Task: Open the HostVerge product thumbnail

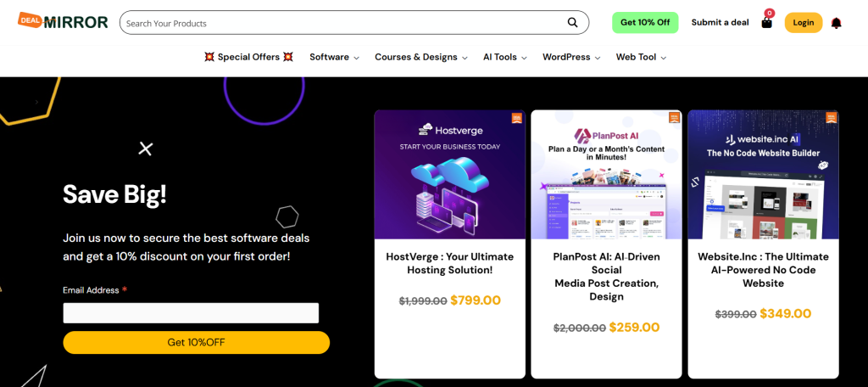Action: (449, 175)
